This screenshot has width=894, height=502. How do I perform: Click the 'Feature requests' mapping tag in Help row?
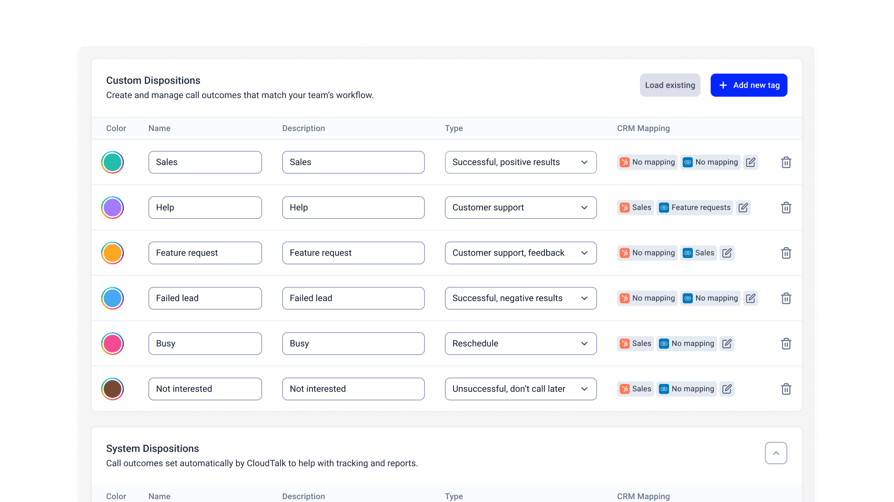pos(694,208)
